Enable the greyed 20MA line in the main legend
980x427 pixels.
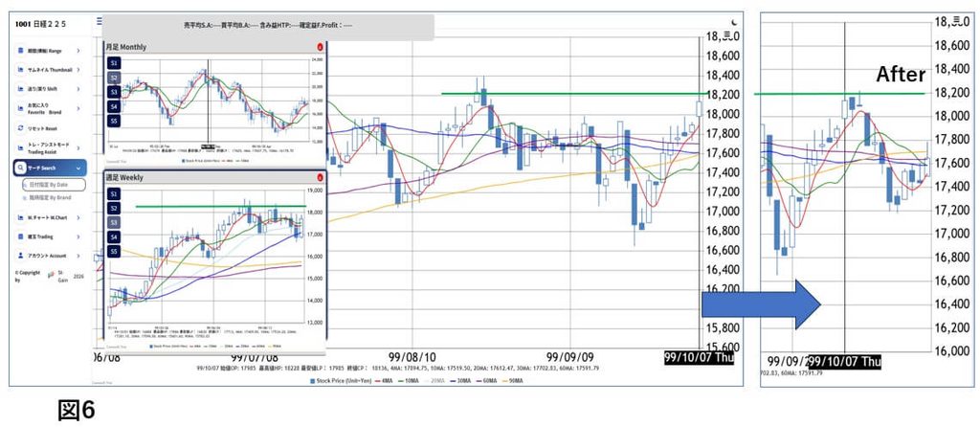[x=433, y=380]
